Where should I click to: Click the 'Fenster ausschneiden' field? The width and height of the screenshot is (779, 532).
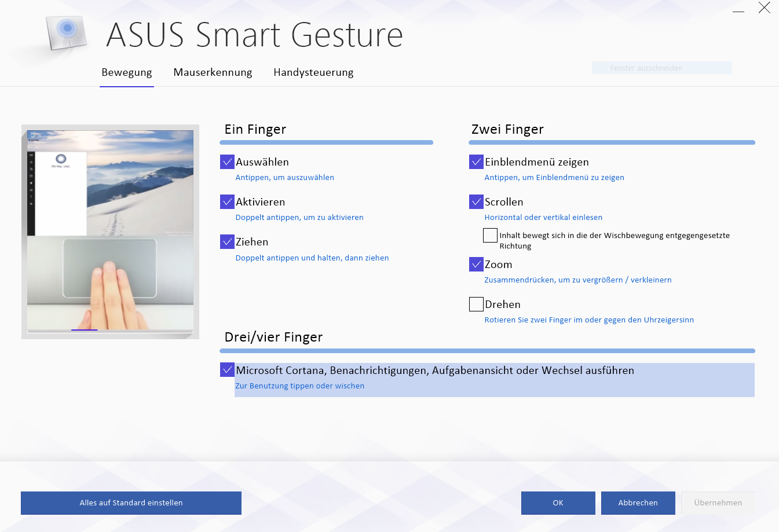click(x=662, y=68)
